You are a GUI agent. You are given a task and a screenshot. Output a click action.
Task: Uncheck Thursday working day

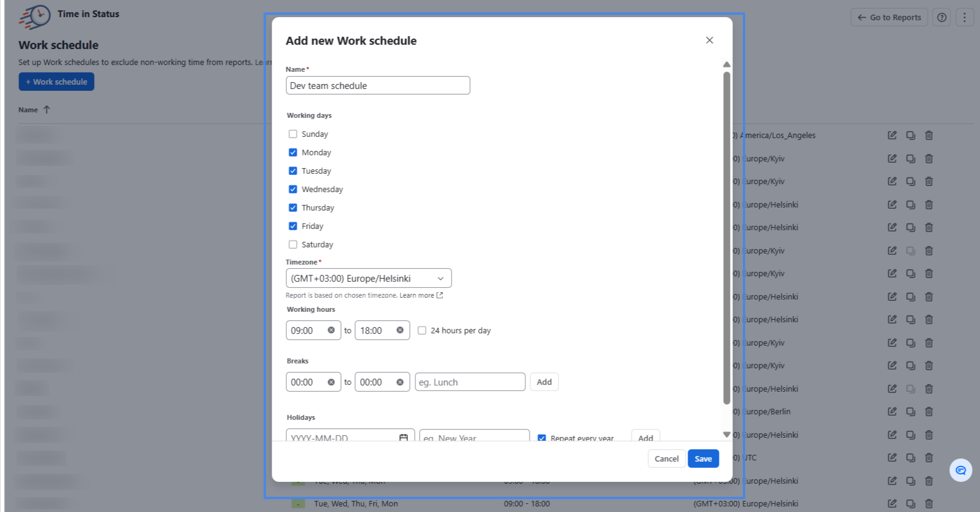pos(293,208)
